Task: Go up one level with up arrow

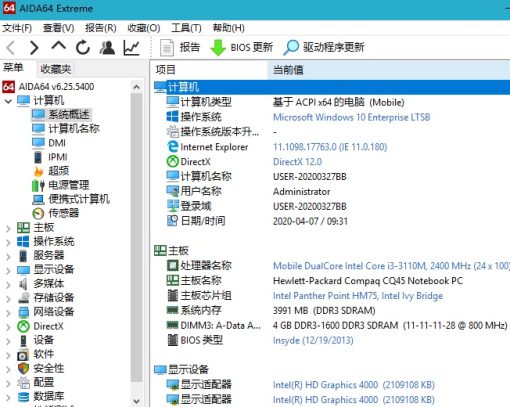Action: (x=59, y=46)
